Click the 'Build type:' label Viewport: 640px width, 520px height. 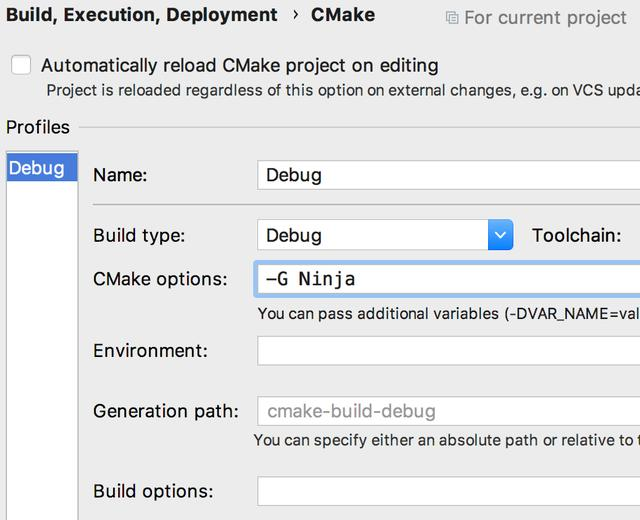pyautogui.click(x=139, y=236)
